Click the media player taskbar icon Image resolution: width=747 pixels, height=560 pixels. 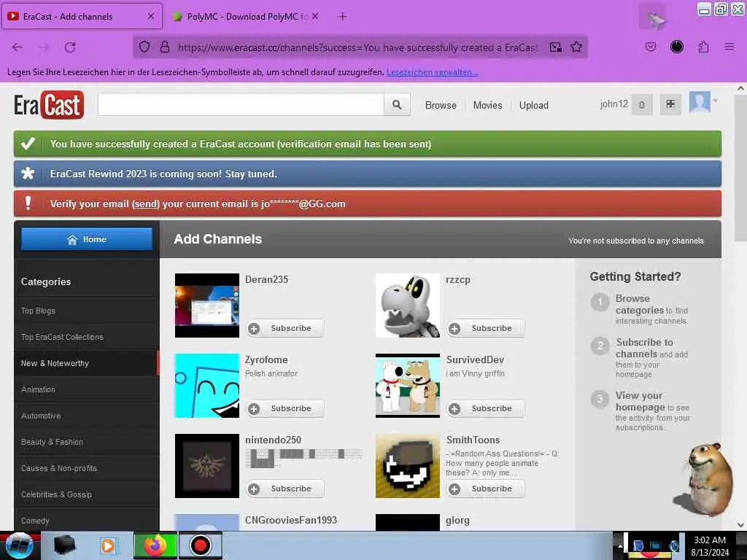click(x=109, y=545)
